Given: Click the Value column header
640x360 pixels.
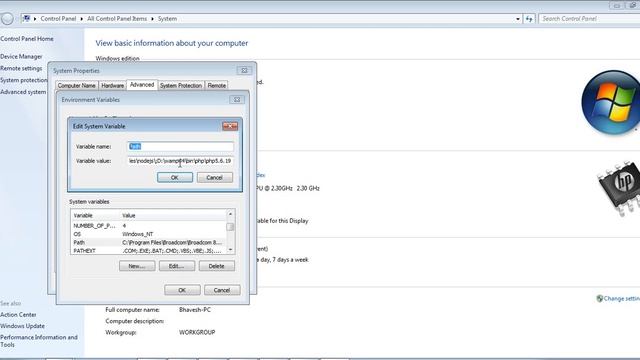Looking at the screenshot, I should tap(173, 215).
